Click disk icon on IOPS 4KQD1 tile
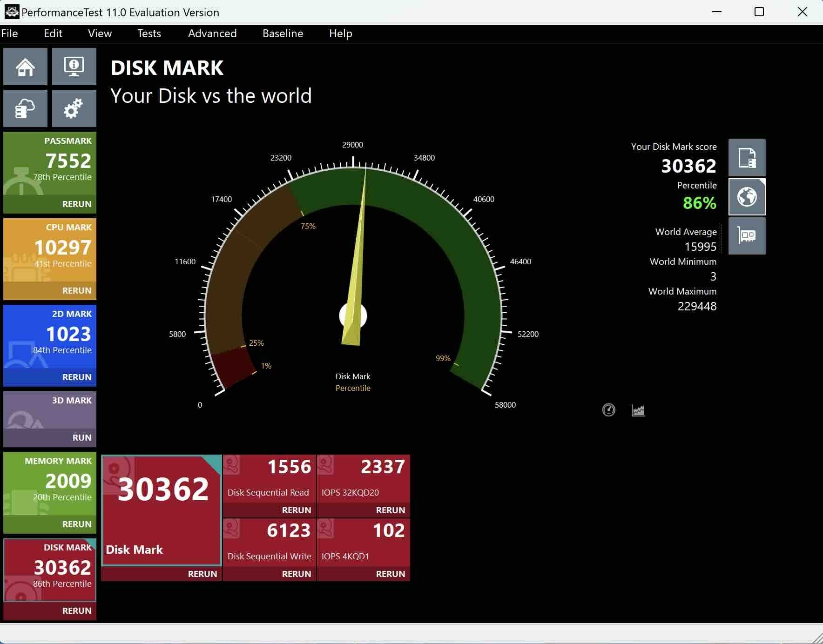The height and width of the screenshot is (644, 823). click(326, 530)
